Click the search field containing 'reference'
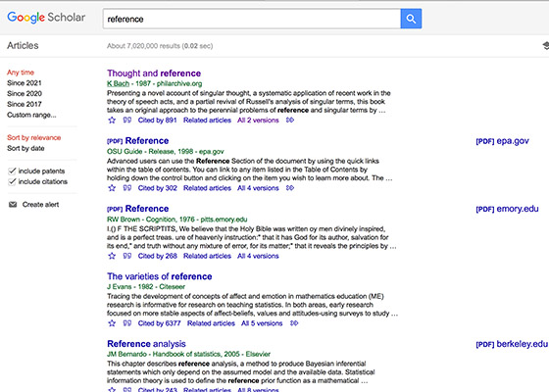This screenshot has width=549, height=392. (x=252, y=19)
